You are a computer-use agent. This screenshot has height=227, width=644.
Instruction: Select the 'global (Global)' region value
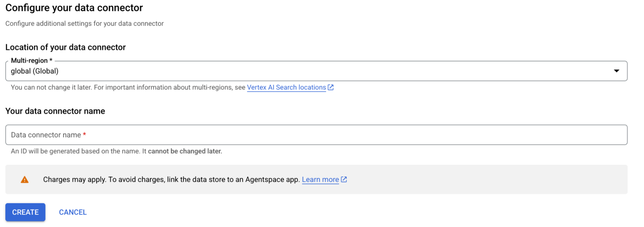[x=35, y=71]
